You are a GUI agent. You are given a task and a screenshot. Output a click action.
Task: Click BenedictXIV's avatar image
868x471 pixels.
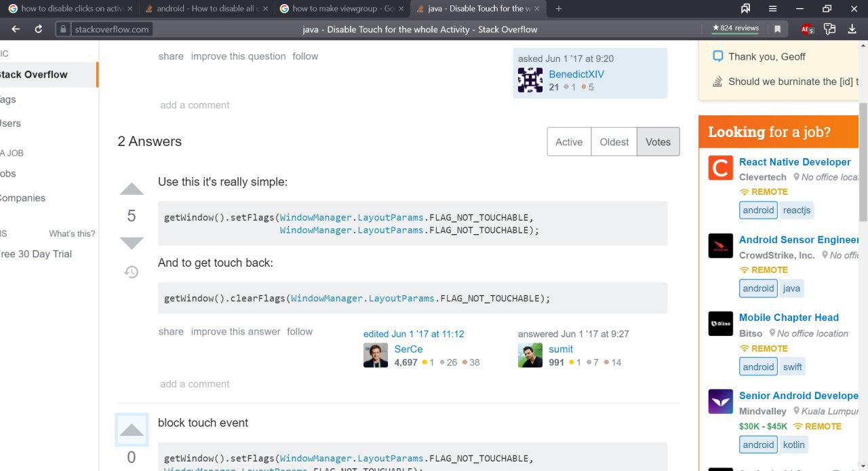click(x=530, y=81)
